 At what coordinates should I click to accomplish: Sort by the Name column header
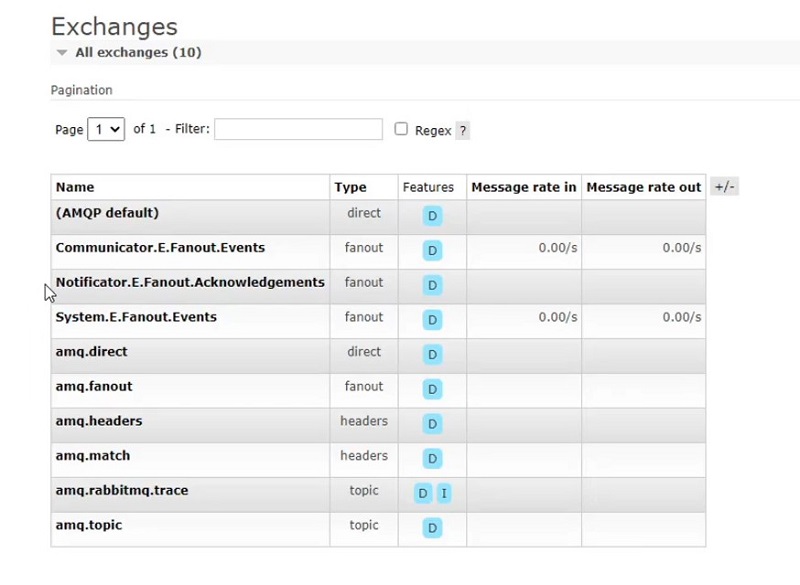pos(75,187)
